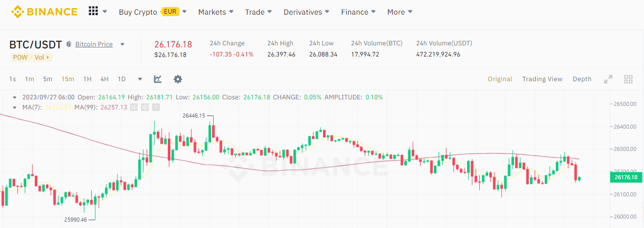The image size is (644, 228).
Task: Click the red last price 26,176.18
Action: click(173, 44)
